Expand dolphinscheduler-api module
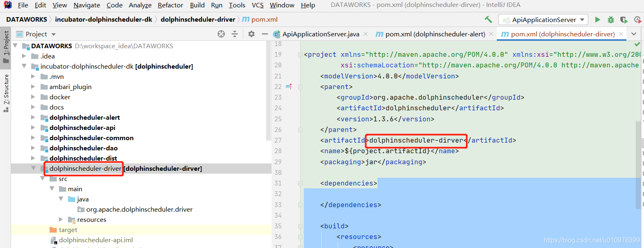 [x=33, y=127]
